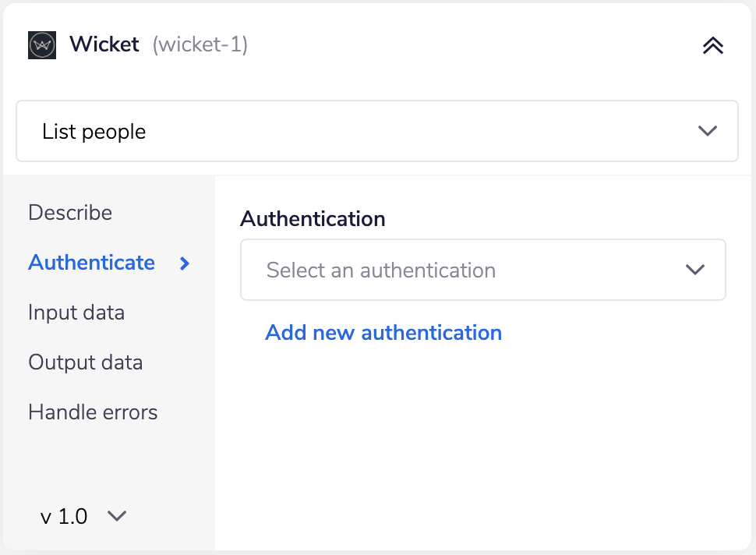Image resolution: width=756 pixels, height=555 pixels.
Task: Open the operation dropdown showing List people
Action: [x=377, y=131]
